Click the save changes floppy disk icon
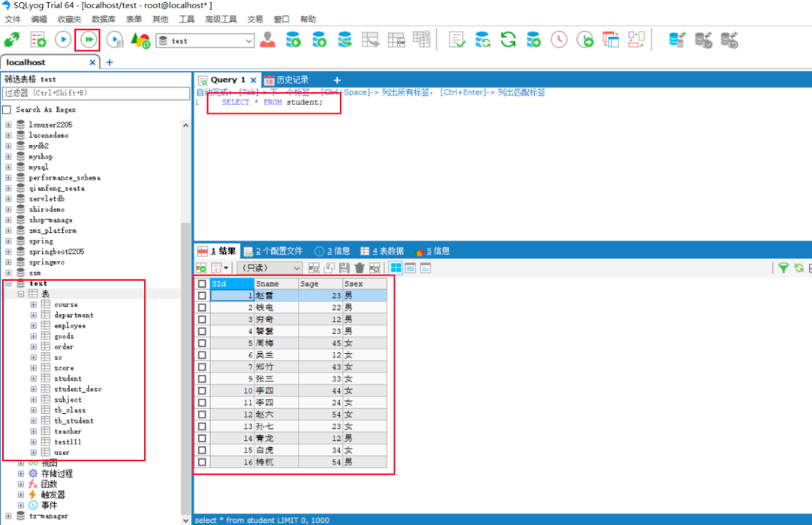This screenshot has height=525, width=812. 344,267
